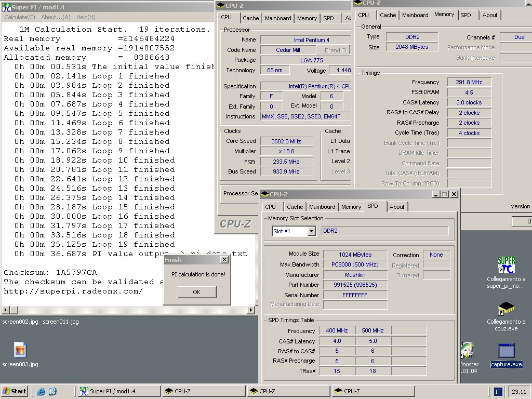Click the Super PI icon in its title bar

point(6,7)
